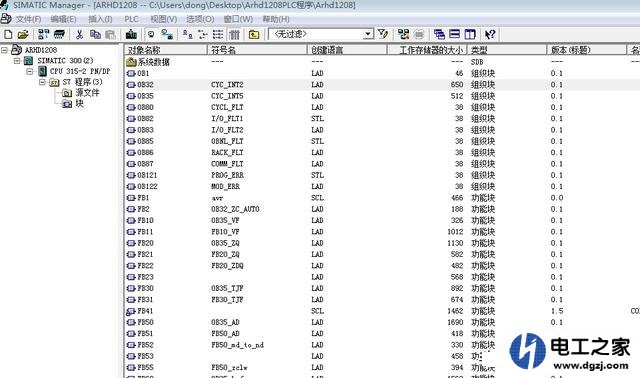This screenshot has height=378, width=640.
Task: Open Accessible Nodes toolbar icon
Action: [x=43, y=35]
